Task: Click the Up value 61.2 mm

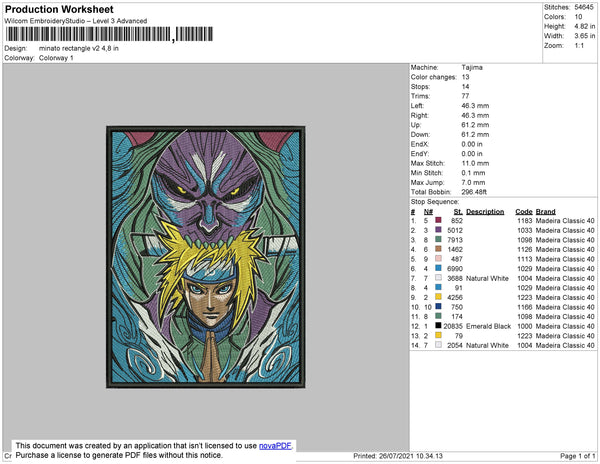Action: pos(475,125)
